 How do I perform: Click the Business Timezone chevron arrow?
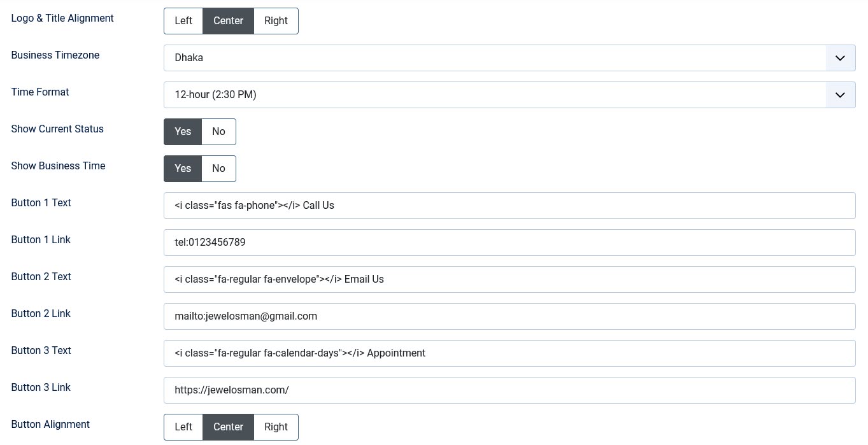coord(840,58)
